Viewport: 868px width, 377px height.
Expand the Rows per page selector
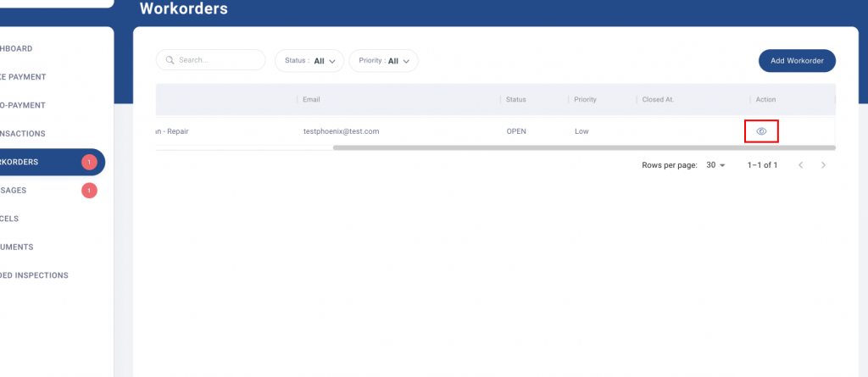pos(716,165)
